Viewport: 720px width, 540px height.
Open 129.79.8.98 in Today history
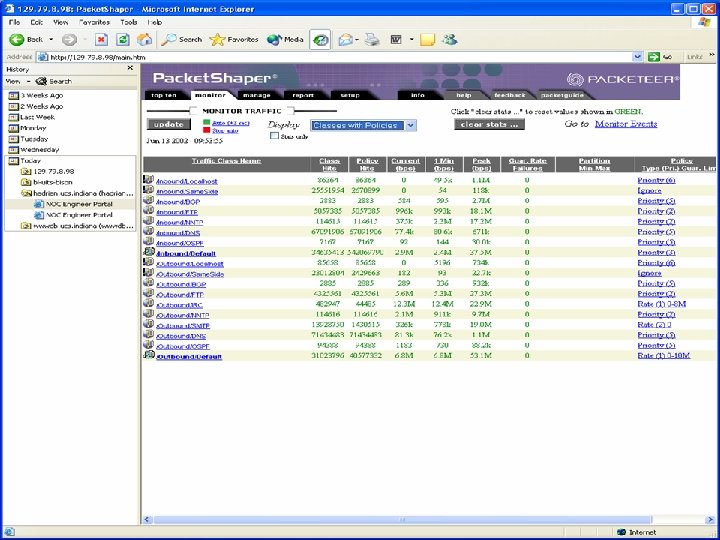(48, 171)
